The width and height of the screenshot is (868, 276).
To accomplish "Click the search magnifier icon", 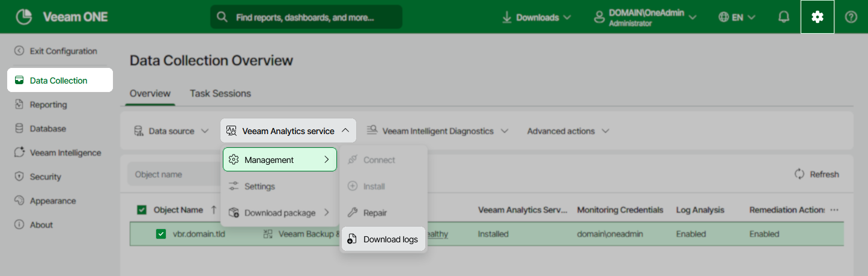I will click(222, 17).
